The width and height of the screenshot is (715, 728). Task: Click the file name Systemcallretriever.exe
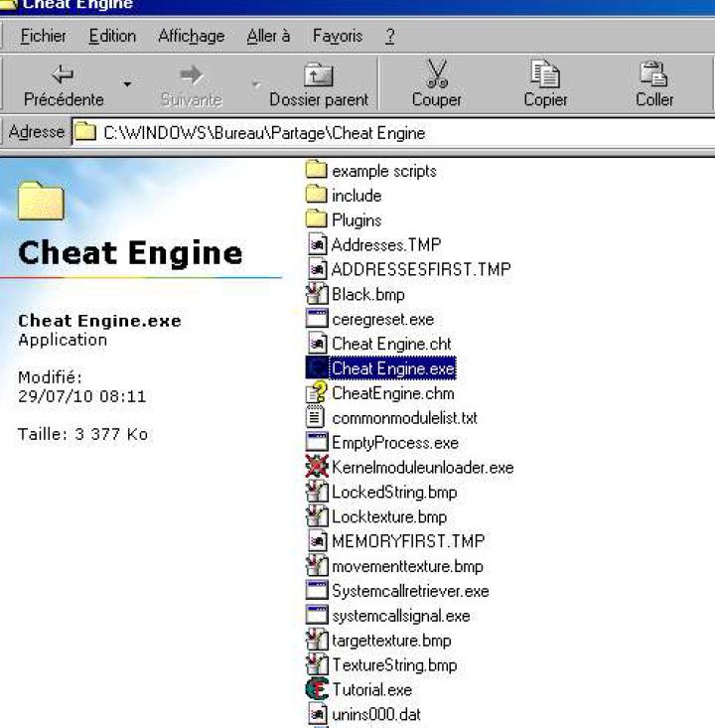point(410,591)
